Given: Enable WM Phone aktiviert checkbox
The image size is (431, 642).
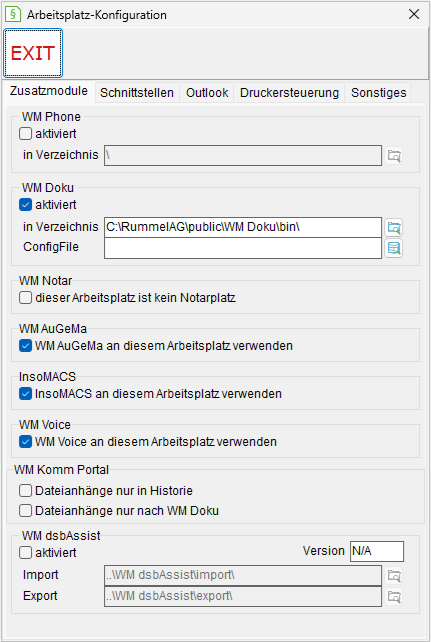Looking at the screenshot, I should pyautogui.click(x=25, y=133).
